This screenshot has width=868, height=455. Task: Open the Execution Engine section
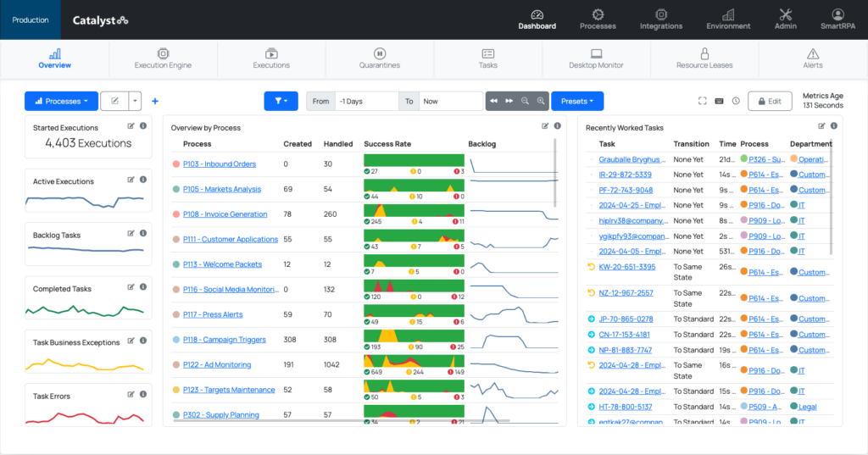(x=163, y=58)
